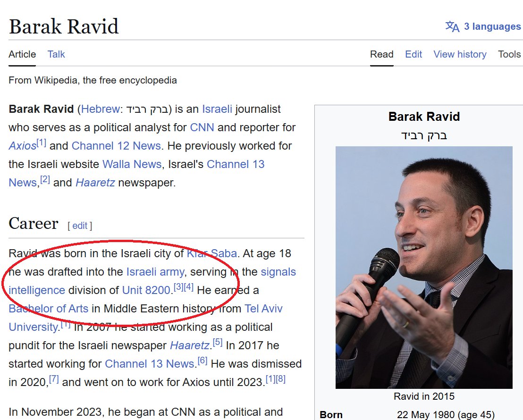Follow the Hebrew language link
Screen dimensions: 523x420
pyautogui.click(x=100, y=109)
